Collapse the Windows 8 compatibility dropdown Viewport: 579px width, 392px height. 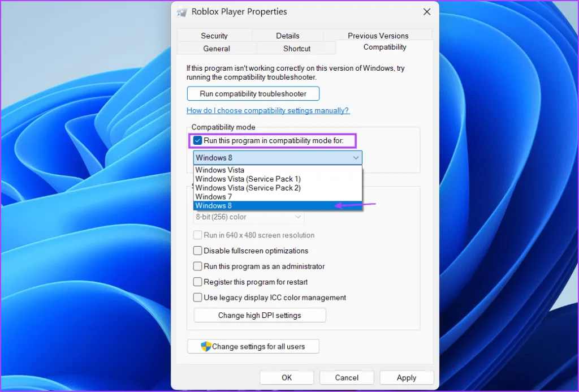356,158
